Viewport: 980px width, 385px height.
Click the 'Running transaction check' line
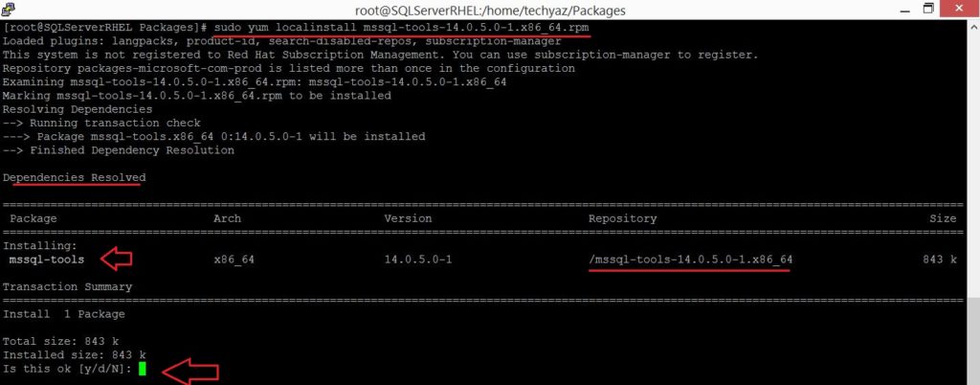(101, 124)
